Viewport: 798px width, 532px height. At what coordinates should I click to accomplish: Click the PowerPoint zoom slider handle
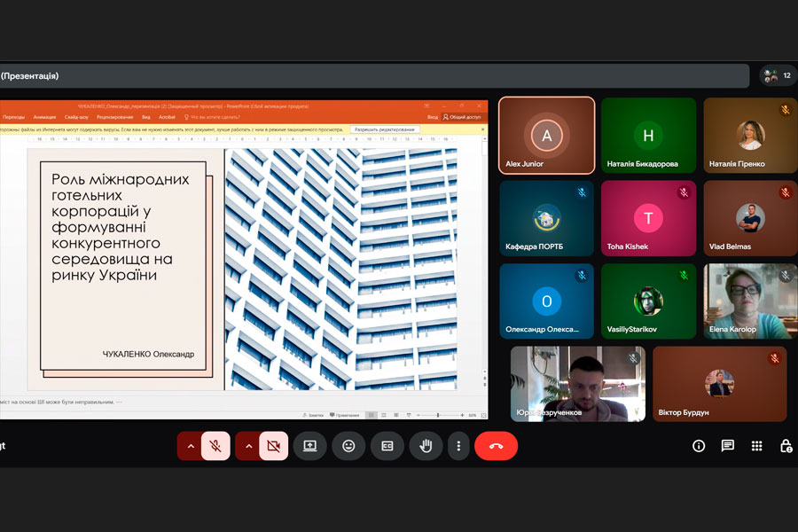pyautogui.click(x=438, y=416)
